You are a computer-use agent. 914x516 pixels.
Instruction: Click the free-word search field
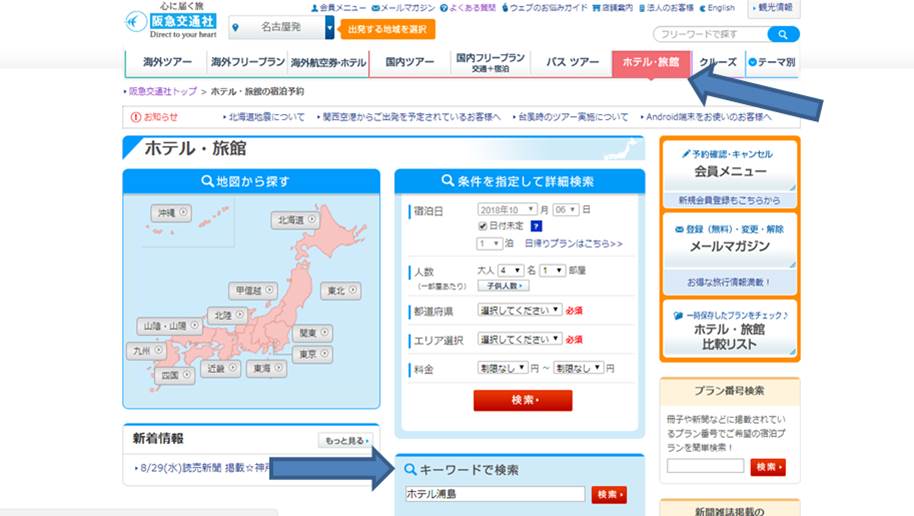point(711,34)
